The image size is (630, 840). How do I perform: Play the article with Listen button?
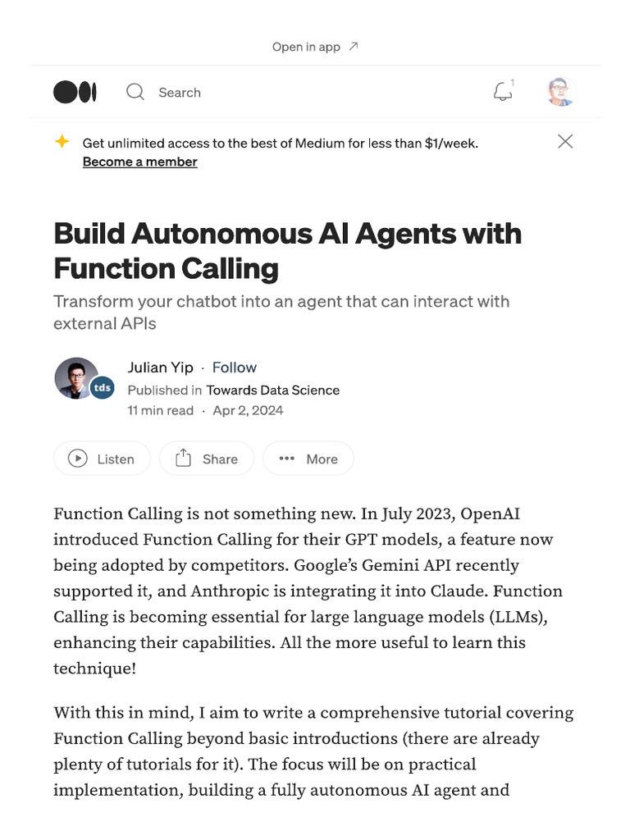102,459
